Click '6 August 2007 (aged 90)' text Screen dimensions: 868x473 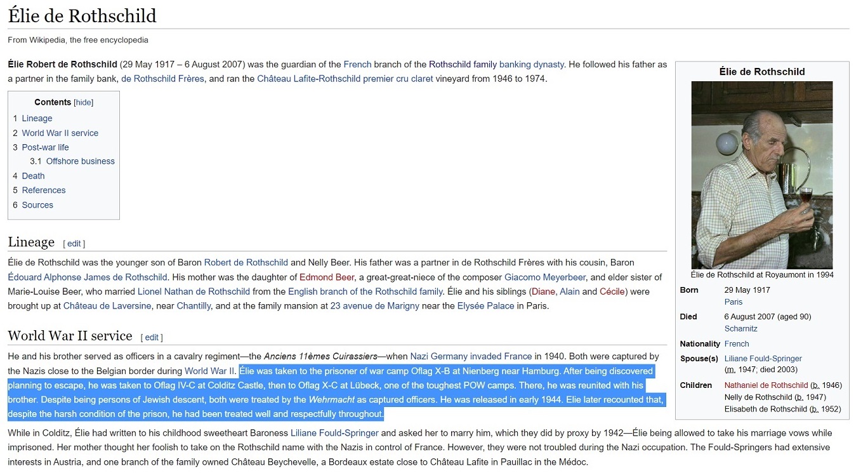768,317
